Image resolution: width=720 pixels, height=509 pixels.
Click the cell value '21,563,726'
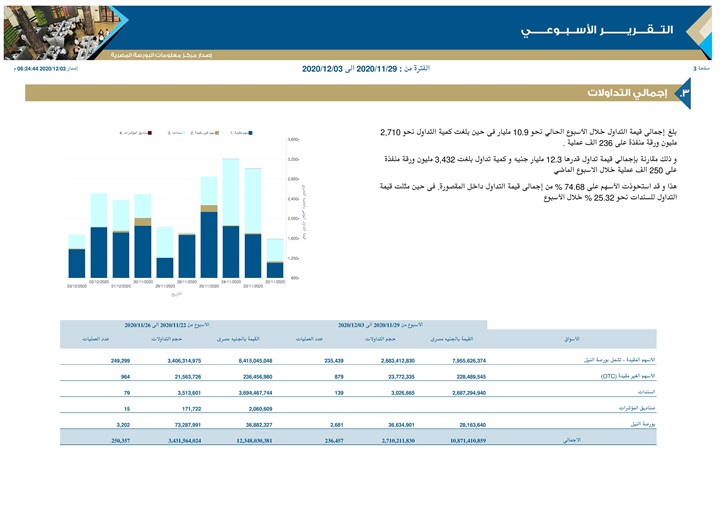pyautogui.click(x=188, y=377)
